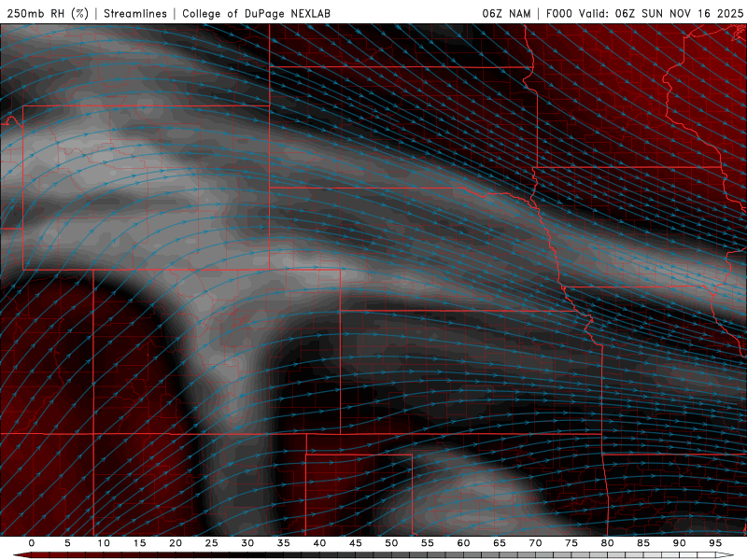Screen dimensions: 747x560
Task: Click 'College of DuPage NEXLAB' text
Action: click(x=256, y=13)
